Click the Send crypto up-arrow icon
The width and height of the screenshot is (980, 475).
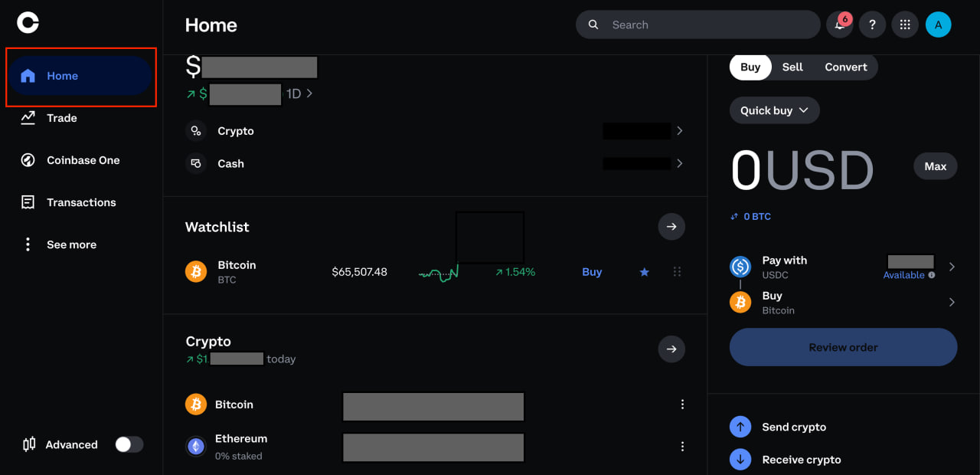click(x=740, y=427)
